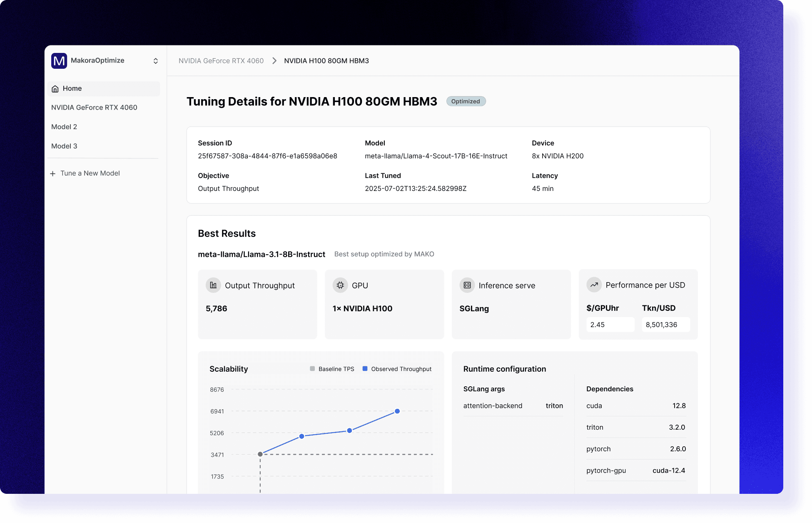This screenshot has height=523, width=812.
Task: Click the plus icon next to Tune a New Model
Action: pyautogui.click(x=53, y=173)
